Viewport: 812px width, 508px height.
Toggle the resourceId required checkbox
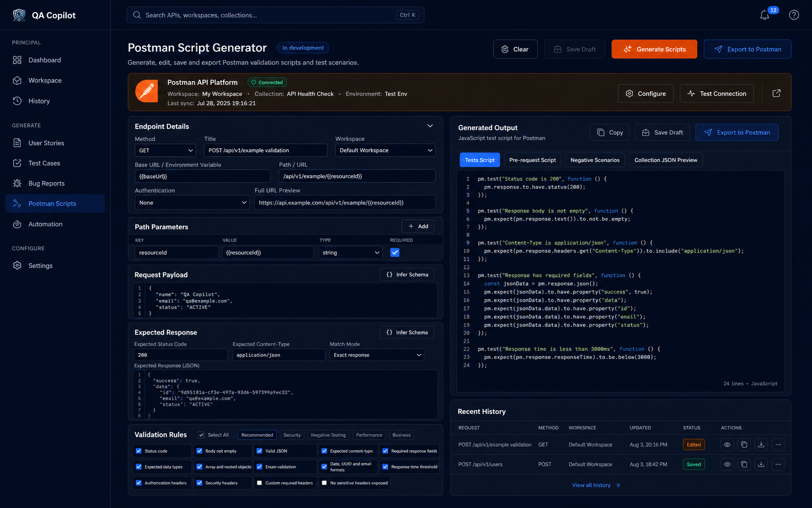point(395,252)
